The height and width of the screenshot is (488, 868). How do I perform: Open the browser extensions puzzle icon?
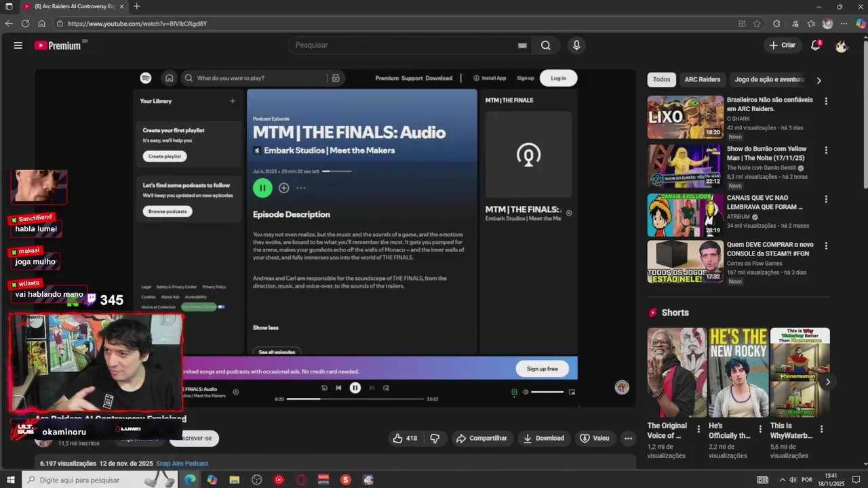coord(776,23)
